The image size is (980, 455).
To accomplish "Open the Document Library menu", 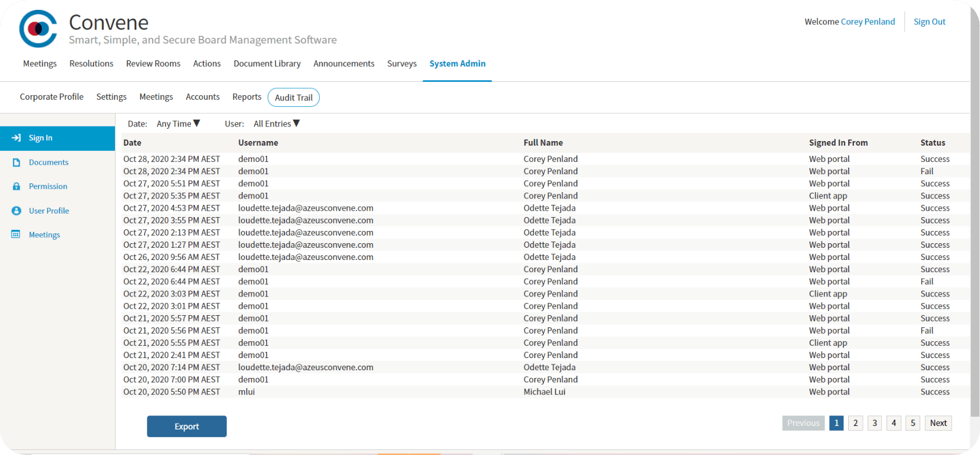I will 267,64.
